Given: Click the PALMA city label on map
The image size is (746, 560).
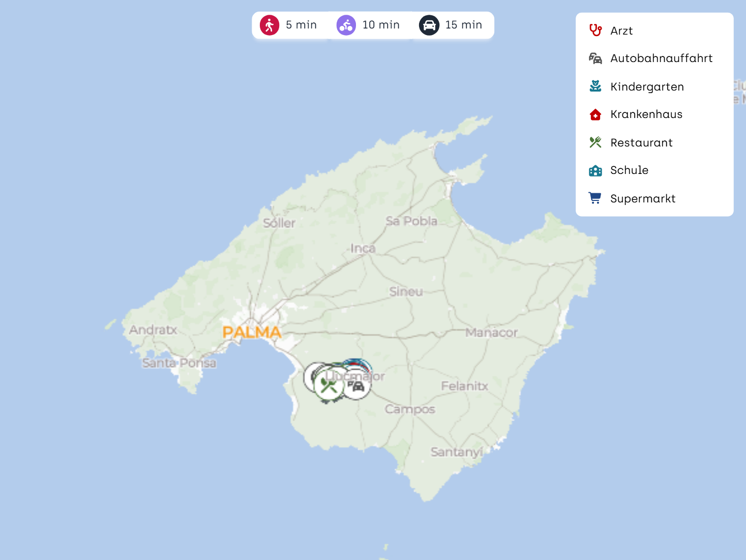Looking at the screenshot, I should 252,333.
